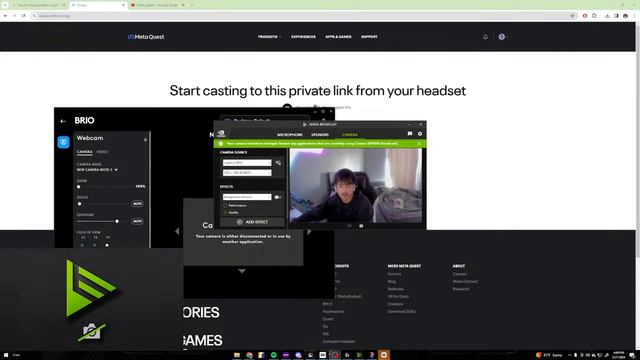640x360 pixels.
Task: Open Spotify from the taskbar
Action: pyautogui.click(x=273, y=355)
